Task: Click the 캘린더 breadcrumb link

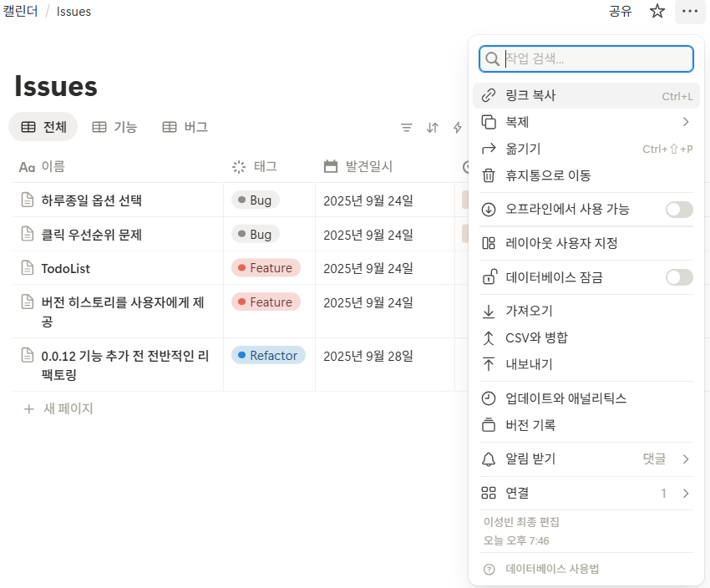Action: click(x=20, y=11)
